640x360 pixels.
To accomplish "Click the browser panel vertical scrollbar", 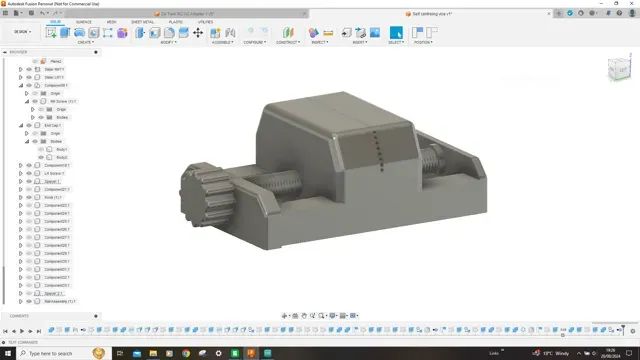I will point(4,285).
